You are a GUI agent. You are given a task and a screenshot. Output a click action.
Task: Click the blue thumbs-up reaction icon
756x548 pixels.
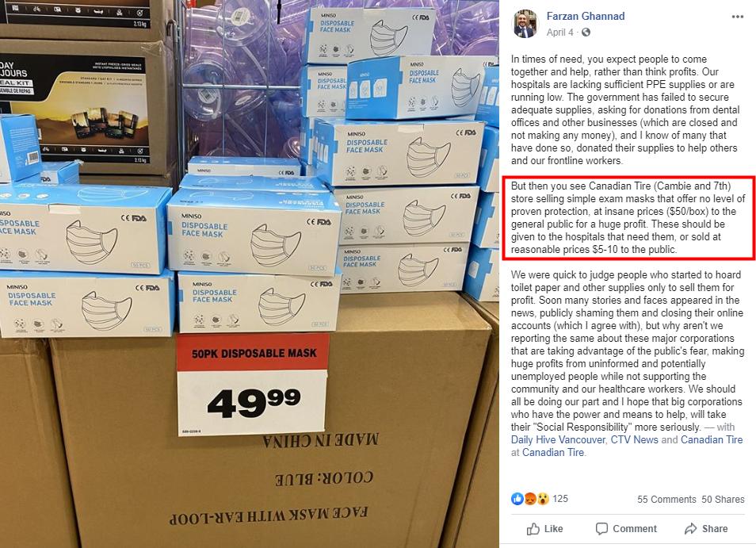[x=517, y=499]
